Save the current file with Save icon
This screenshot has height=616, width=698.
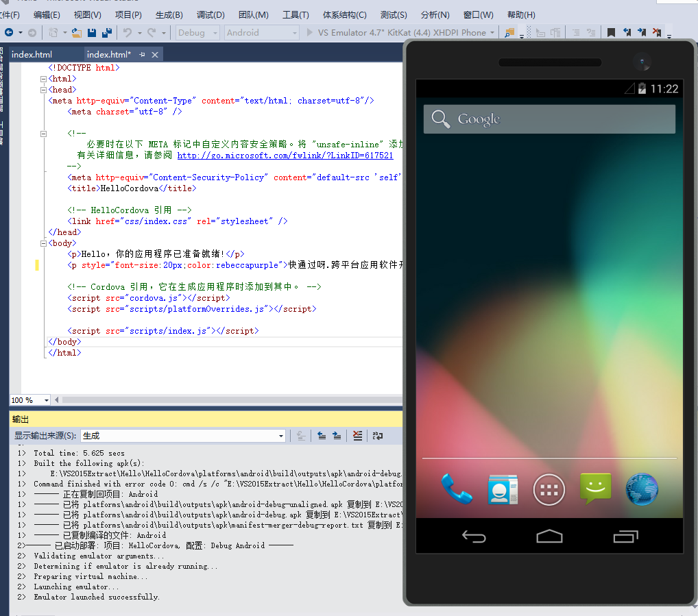click(x=92, y=32)
